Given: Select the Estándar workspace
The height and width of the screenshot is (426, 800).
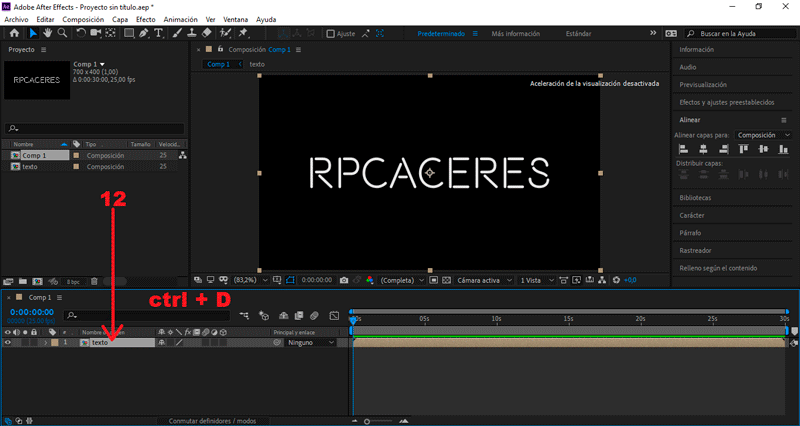Looking at the screenshot, I should click(x=579, y=34).
